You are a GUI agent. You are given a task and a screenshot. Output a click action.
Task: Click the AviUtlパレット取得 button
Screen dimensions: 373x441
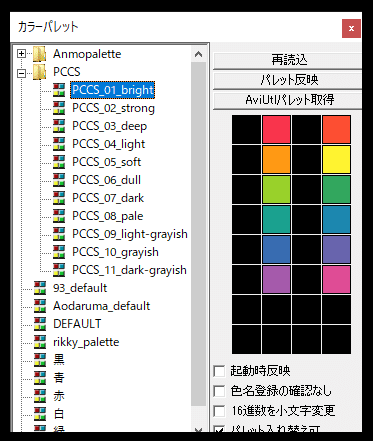tap(287, 100)
